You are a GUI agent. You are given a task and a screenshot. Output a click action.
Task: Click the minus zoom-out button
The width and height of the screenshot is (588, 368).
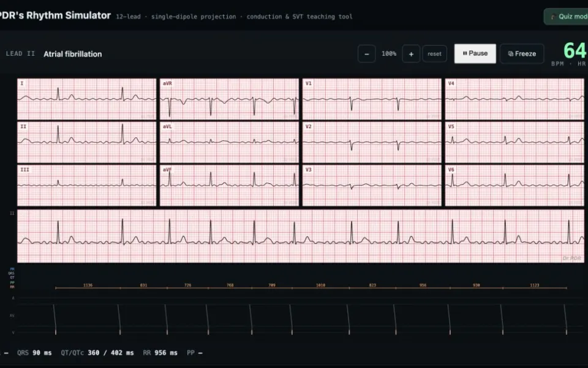367,54
